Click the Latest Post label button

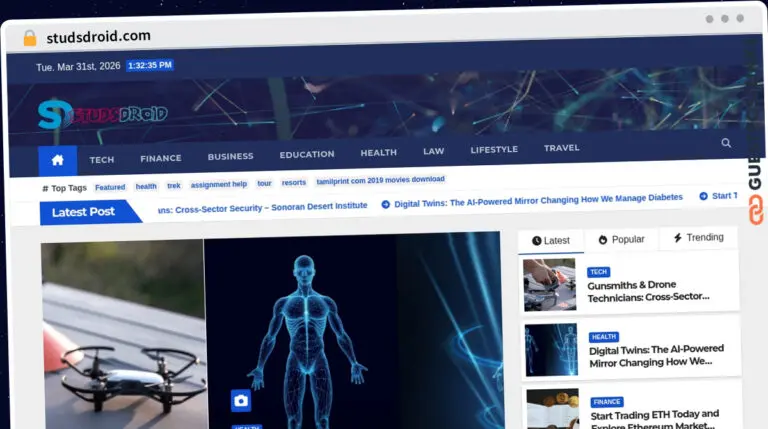[83, 212]
